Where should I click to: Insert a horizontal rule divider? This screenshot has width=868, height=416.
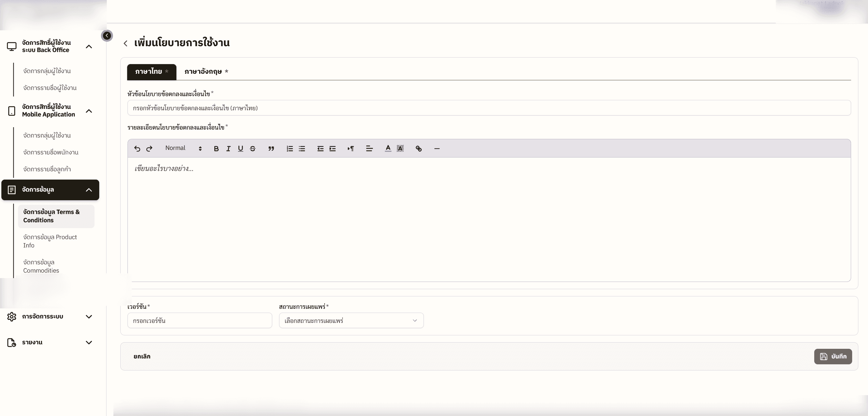pos(437,149)
